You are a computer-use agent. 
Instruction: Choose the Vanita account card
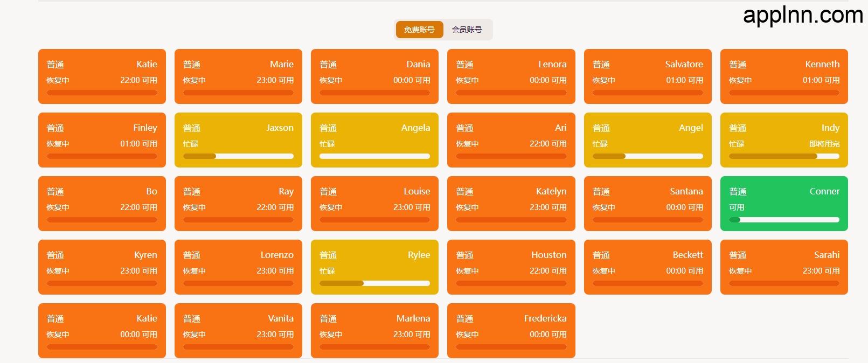(x=238, y=331)
